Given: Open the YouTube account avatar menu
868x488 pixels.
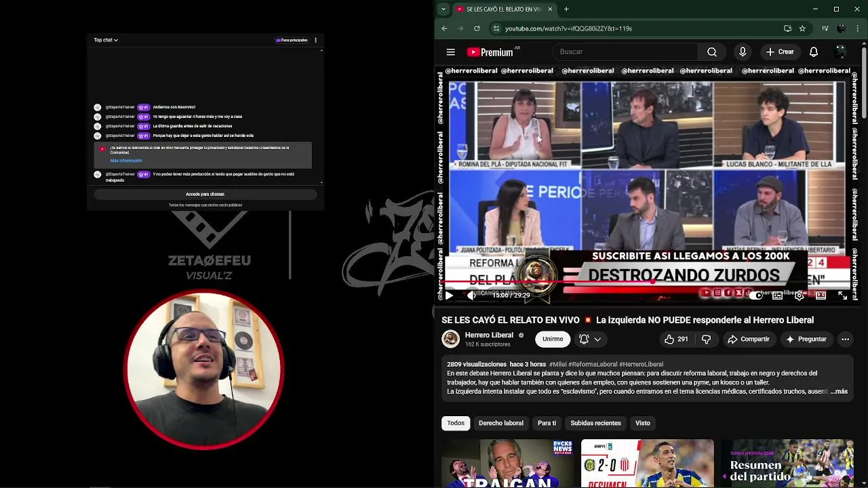Looking at the screenshot, I should click(841, 52).
